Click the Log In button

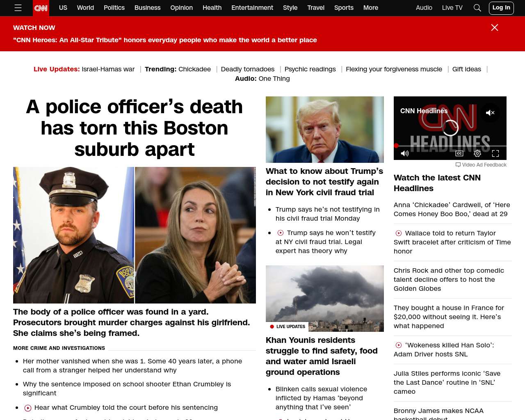[x=501, y=8]
